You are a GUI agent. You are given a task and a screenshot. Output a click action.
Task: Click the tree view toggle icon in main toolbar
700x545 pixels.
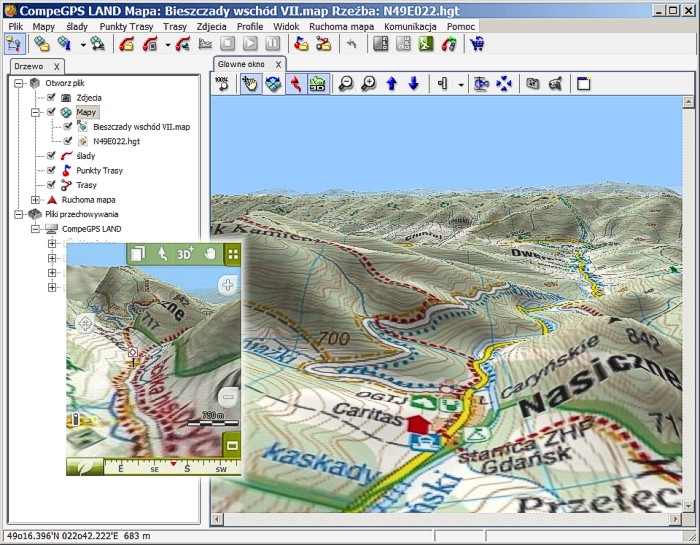[x=14, y=44]
